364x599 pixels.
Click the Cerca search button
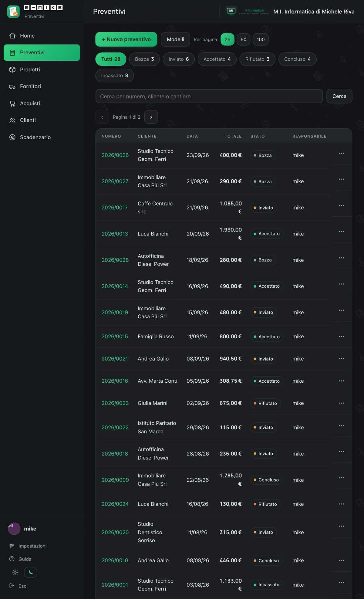point(339,96)
